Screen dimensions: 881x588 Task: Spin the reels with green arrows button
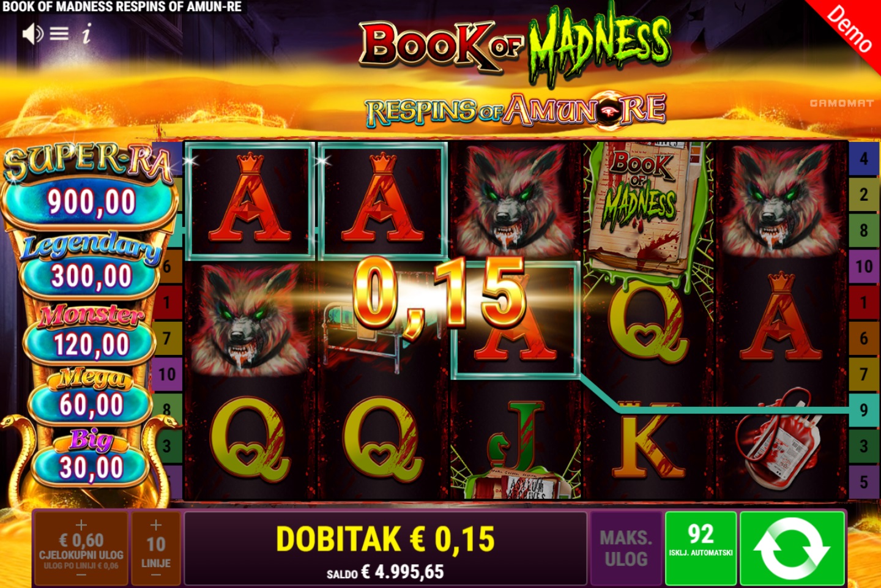click(x=792, y=548)
